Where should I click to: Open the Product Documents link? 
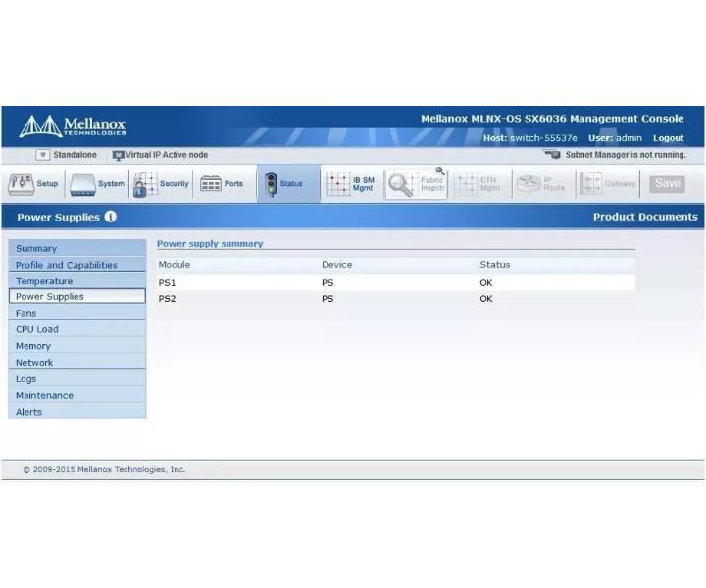click(645, 217)
